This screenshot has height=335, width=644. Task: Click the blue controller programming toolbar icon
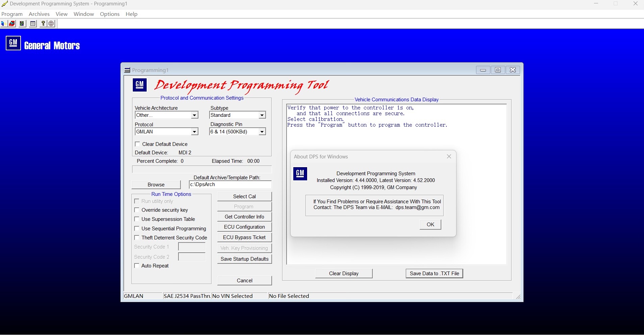(3, 24)
